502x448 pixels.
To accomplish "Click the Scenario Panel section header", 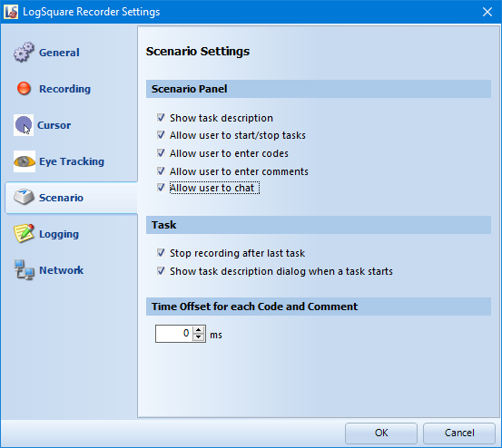I will tap(319, 89).
